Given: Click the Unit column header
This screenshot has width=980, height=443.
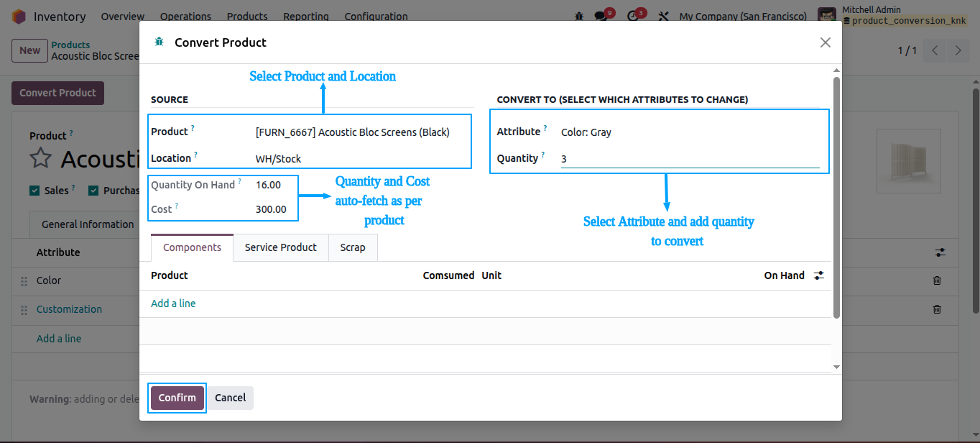Looking at the screenshot, I should click(491, 275).
